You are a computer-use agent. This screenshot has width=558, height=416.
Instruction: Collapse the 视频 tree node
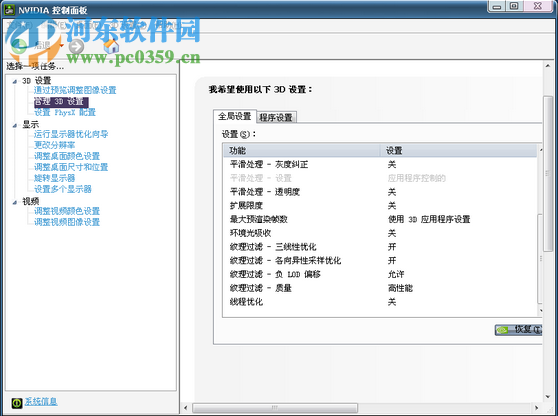point(15,202)
